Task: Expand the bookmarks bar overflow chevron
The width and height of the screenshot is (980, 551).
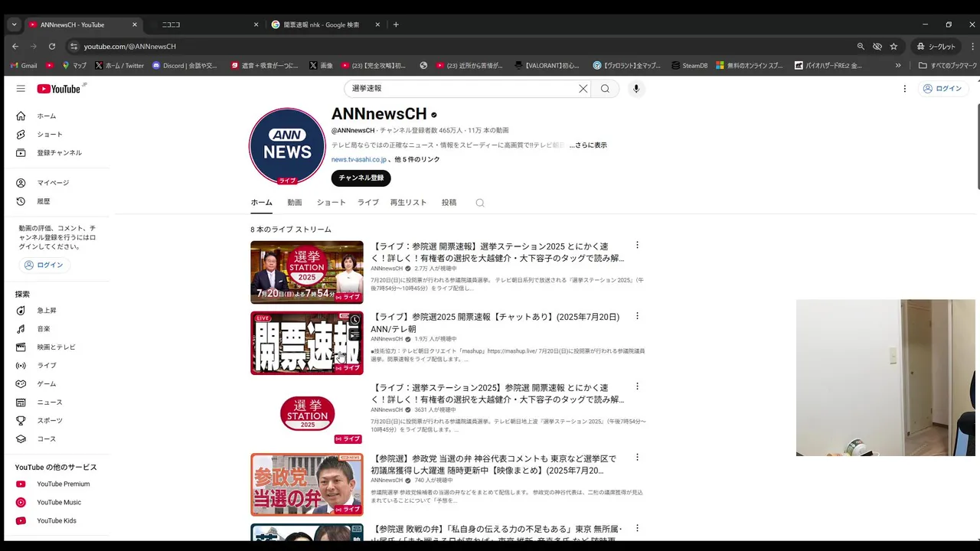Action: [898, 66]
